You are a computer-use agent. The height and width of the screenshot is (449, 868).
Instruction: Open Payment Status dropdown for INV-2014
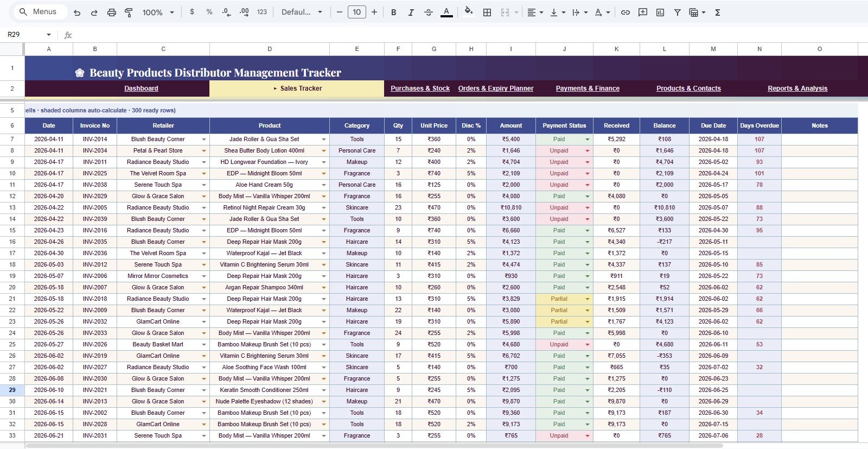(x=587, y=140)
